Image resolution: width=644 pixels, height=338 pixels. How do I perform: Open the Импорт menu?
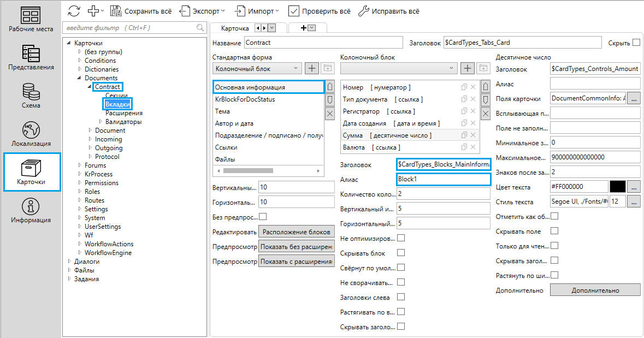tap(257, 11)
